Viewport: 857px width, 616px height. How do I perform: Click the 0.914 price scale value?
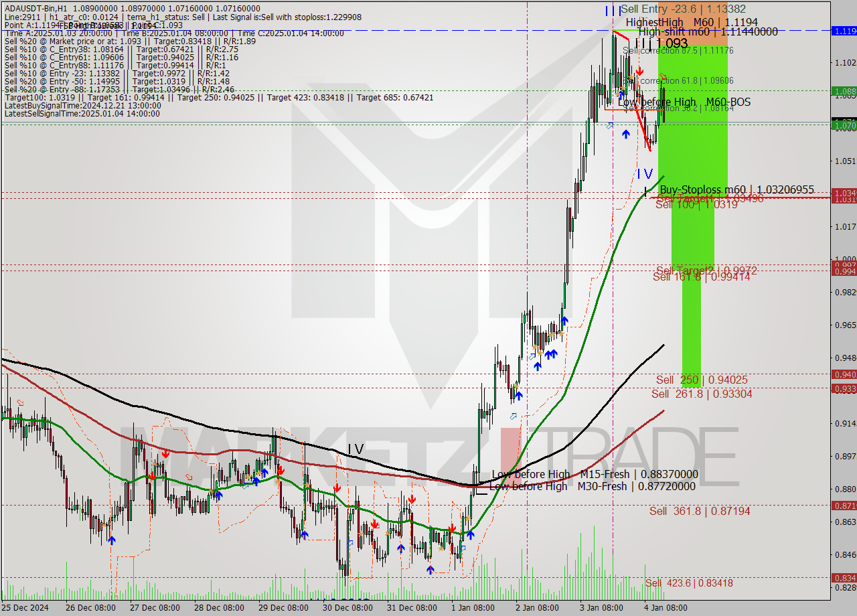[844, 424]
